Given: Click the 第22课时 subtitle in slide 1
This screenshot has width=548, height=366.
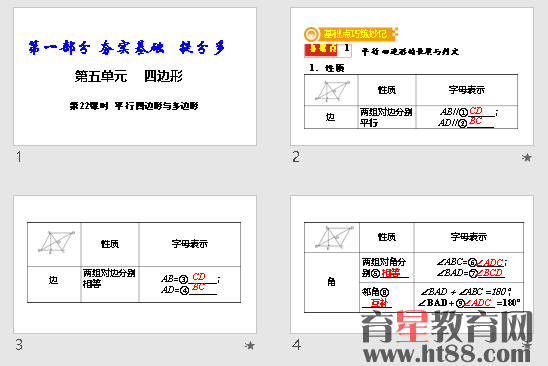Looking at the screenshot, I should 134,106.
